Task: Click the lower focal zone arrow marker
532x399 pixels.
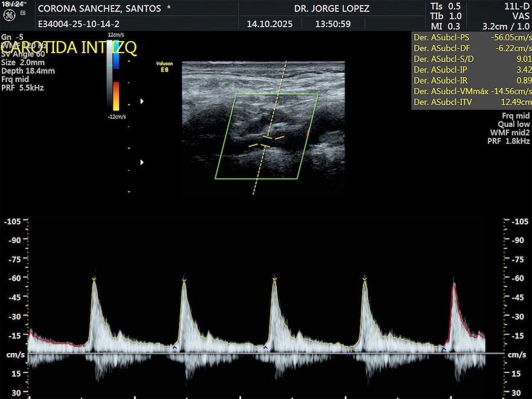Action: click(x=142, y=162)
